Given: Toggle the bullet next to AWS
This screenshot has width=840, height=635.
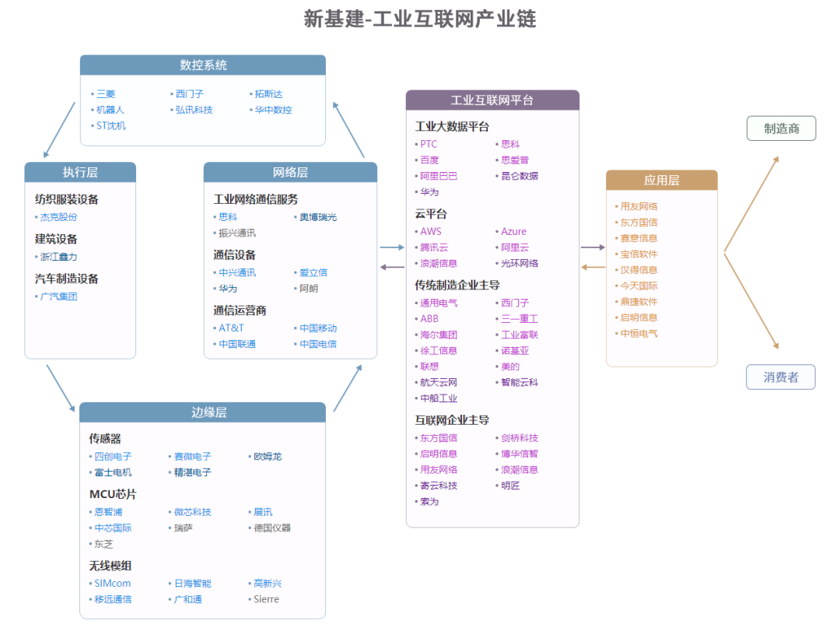Looking at the screenshot, I should (x=415, y=231).
